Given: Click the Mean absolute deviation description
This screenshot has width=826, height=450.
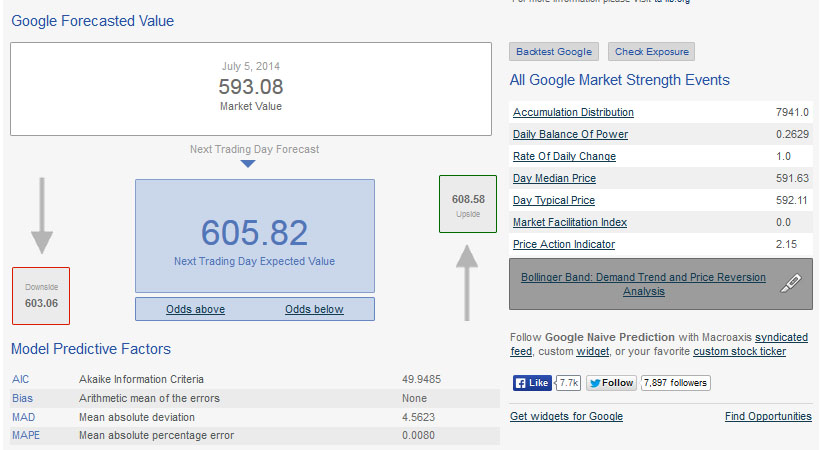Looking at the screenshot, I should coord(137,417).
